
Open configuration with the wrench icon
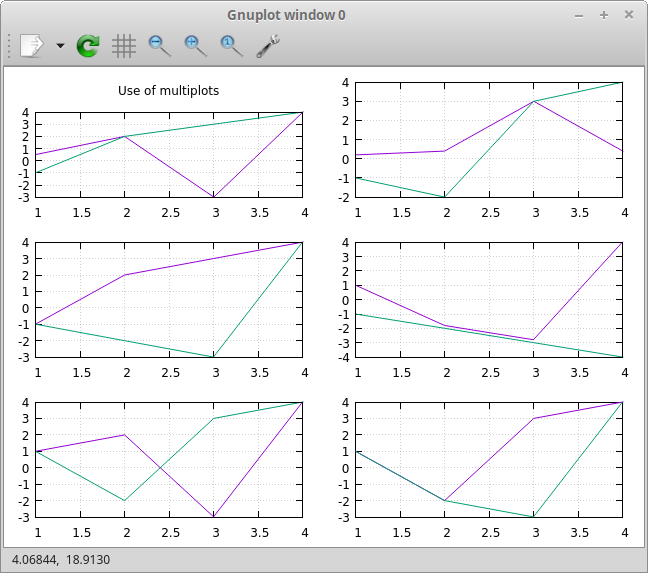[x=267, y=45]
